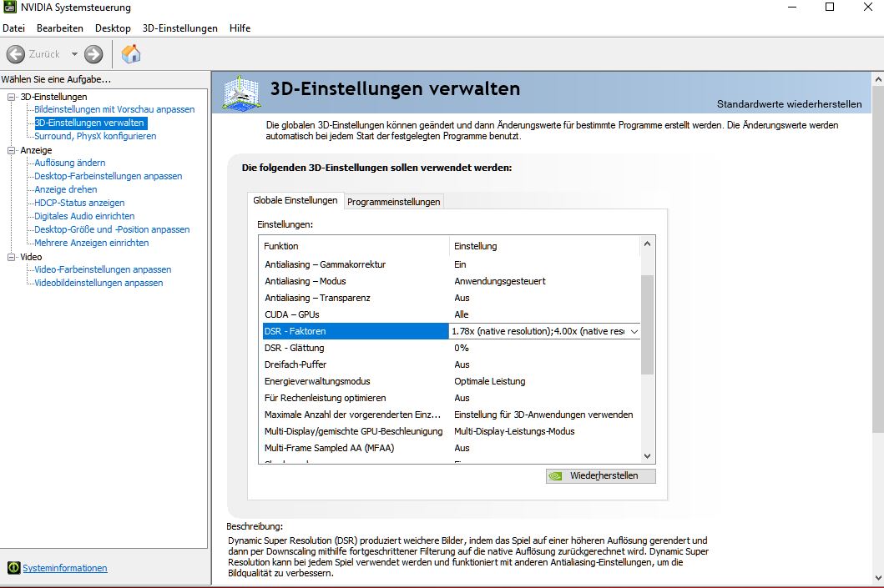This screenshot has height=588, width=884.
Task: Select Multi-Display/gemischte GPU-Beschleunigung row
Action: pyautogui.click(x=451, y=431)
